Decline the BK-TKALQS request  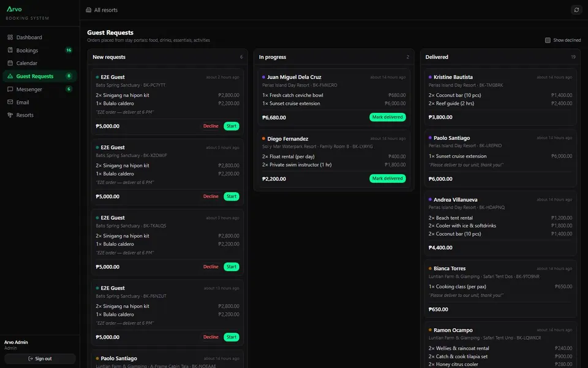[x=211, y=267]
